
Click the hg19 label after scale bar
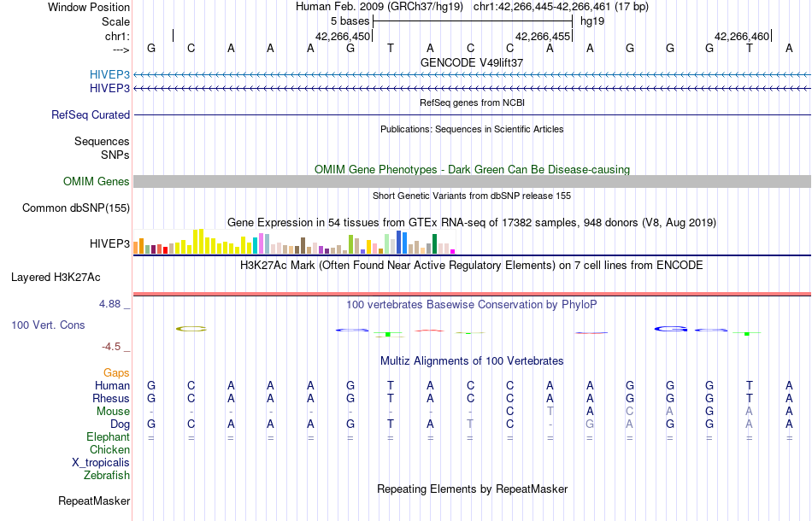pyautogui.click(x=592, y=21)
